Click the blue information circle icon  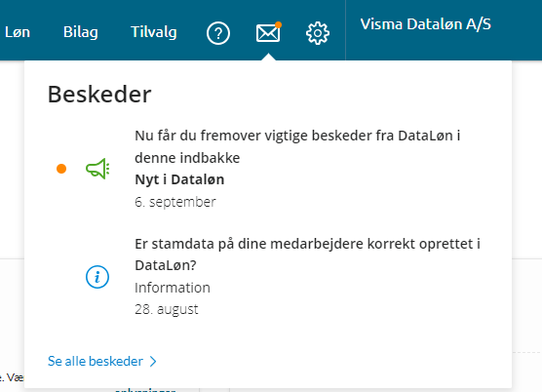click(x=97, y=277)
